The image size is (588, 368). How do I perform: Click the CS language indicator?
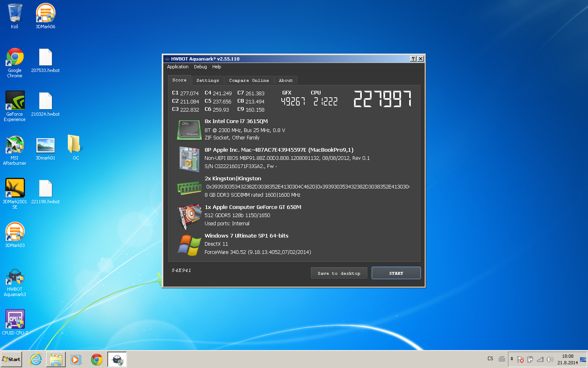pos(490,359)
